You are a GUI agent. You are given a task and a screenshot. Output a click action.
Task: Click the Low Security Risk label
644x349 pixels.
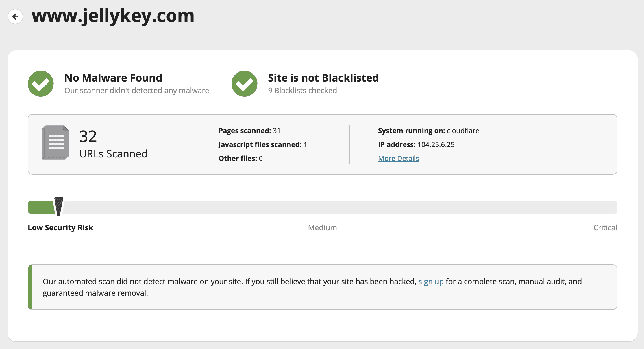pyautogui.click(x=60, y=228)
